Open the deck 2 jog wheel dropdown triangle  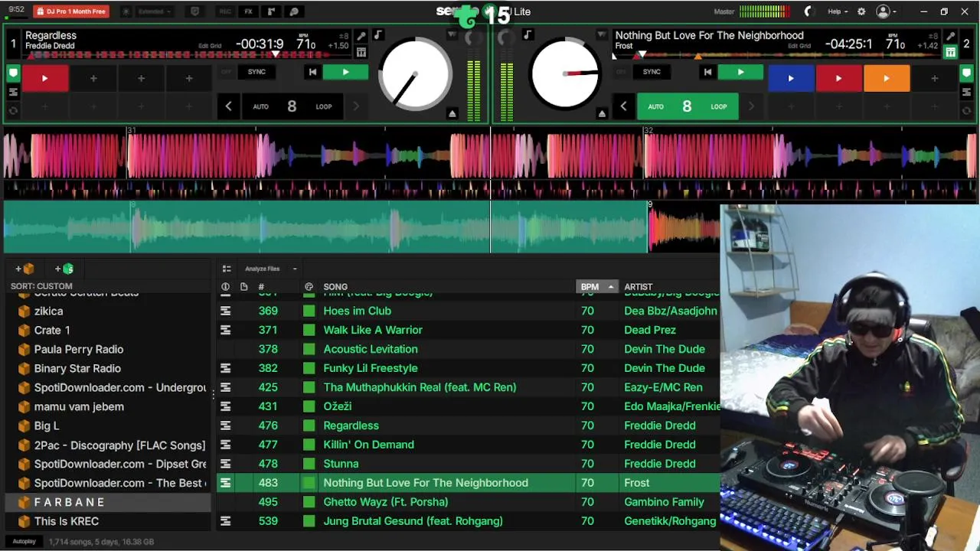[x=601, y=35]
